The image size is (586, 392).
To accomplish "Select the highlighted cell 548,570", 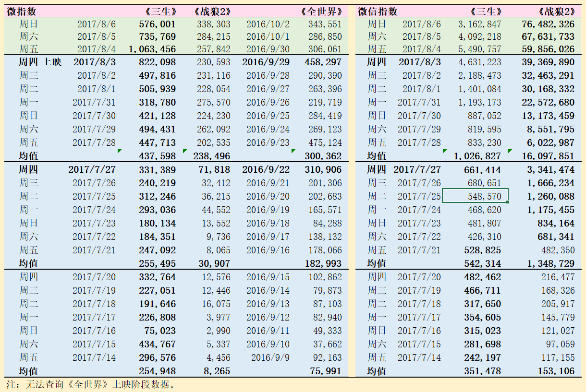I will 475,196.
